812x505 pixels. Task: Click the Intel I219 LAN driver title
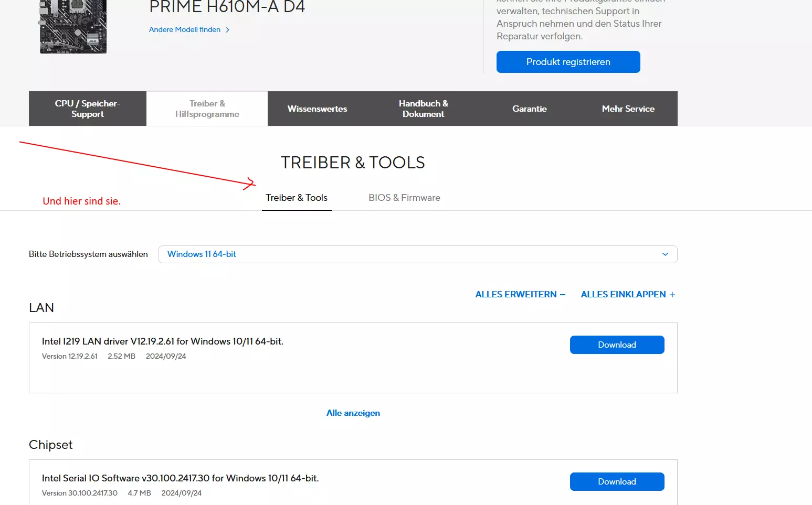[x=163, y=341]
